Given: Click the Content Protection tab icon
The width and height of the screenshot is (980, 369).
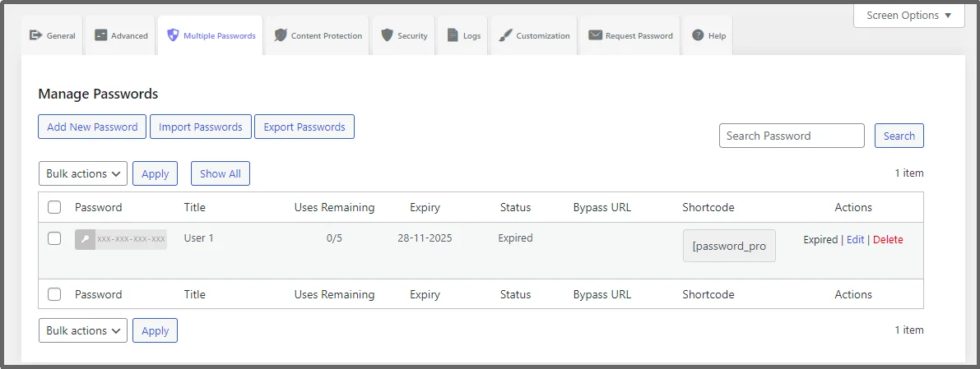Looking at the screenshot, I should tap(281, 35).
